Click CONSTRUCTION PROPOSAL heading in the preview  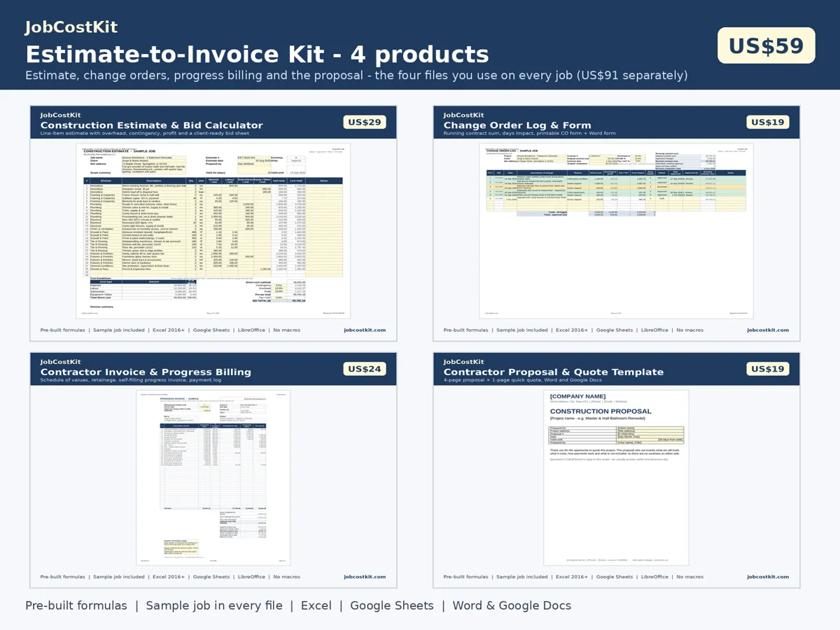(601, 411)
